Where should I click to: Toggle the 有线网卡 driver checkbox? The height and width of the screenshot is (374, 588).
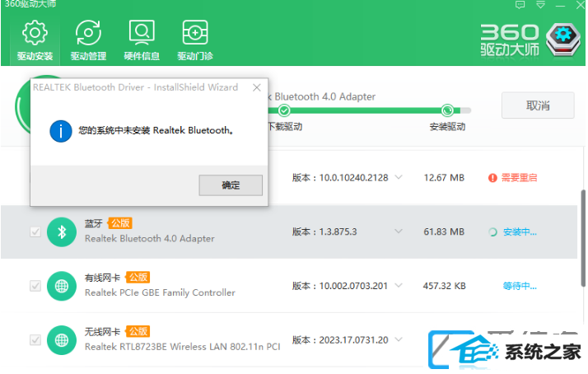35,286
